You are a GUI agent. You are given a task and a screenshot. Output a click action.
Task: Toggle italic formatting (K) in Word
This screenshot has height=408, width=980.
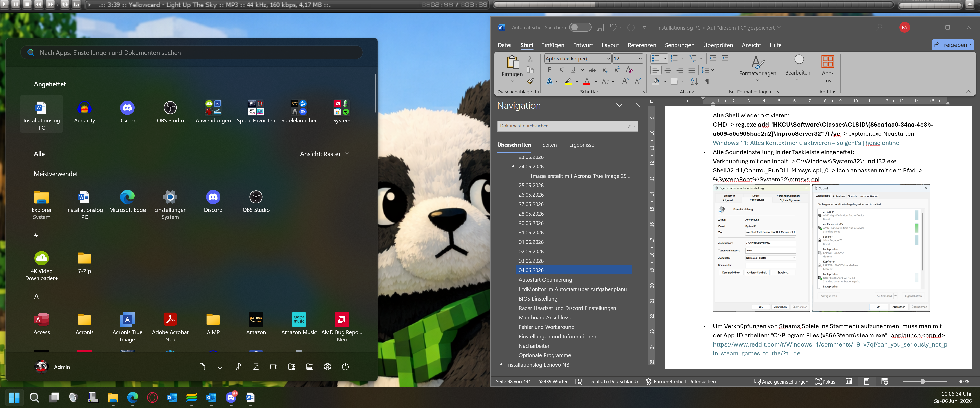(x=561, y=70)
